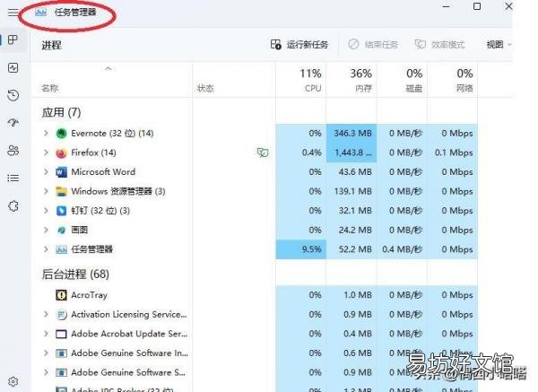Expand Adobe Acrobat Update Service group
This screenshot has width=538, height=392.
[46, 334]
